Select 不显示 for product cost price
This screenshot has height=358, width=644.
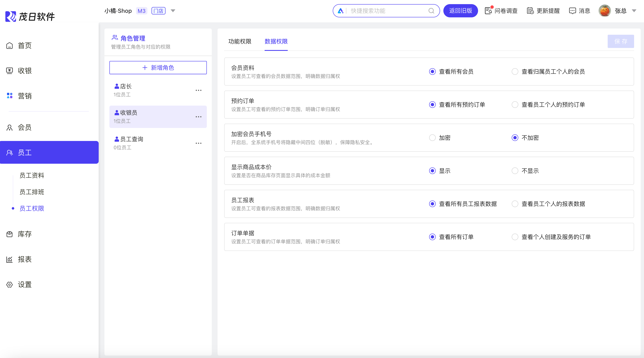click(515, 171)
